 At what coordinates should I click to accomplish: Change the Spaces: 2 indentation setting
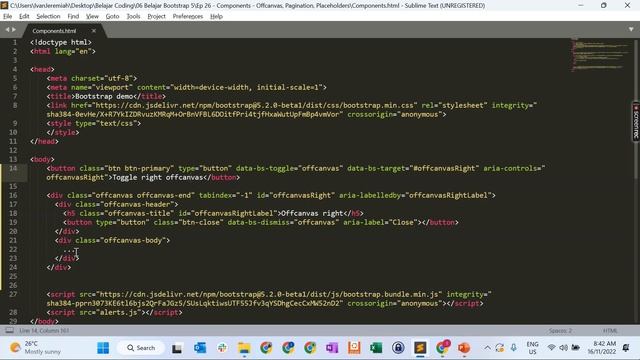click(560, 331)
